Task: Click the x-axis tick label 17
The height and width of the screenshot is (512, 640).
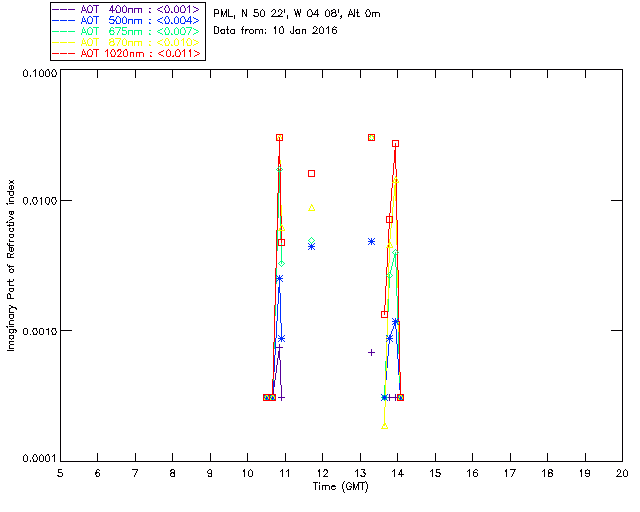Action: tap(510, 473)
